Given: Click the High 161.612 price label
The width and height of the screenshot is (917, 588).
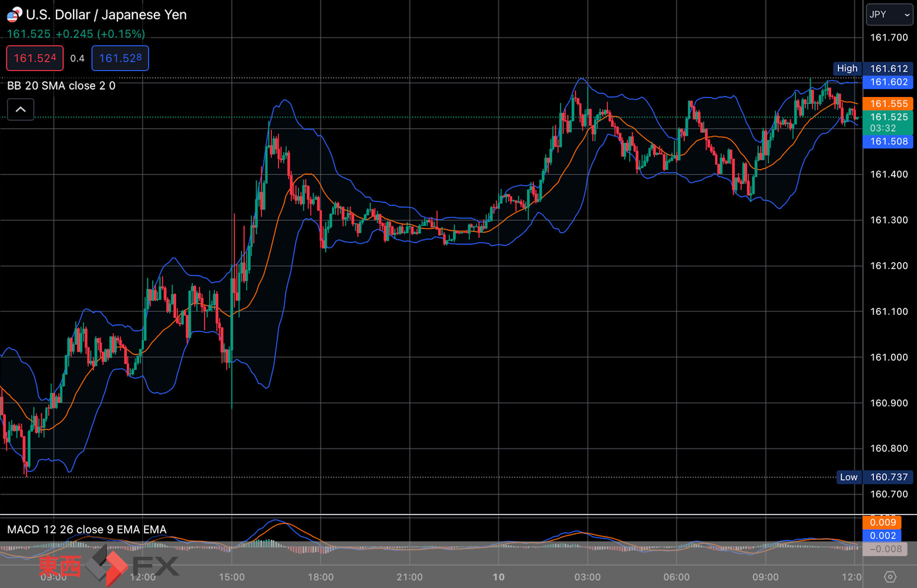Looking at the screenshot, I should [x=874, y=69].
